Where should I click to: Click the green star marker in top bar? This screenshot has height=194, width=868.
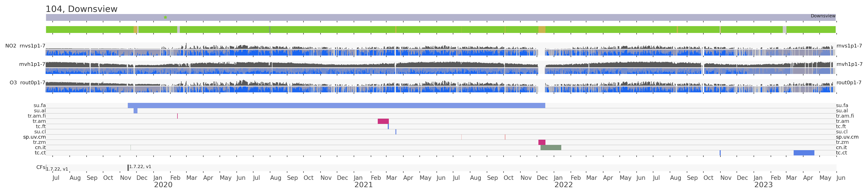tap(165, 17)
